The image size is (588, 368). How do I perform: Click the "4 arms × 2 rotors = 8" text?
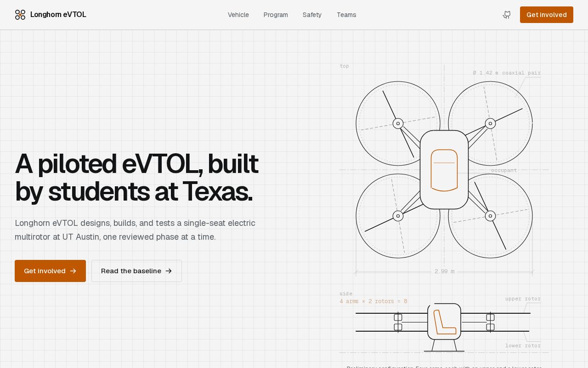373,301
